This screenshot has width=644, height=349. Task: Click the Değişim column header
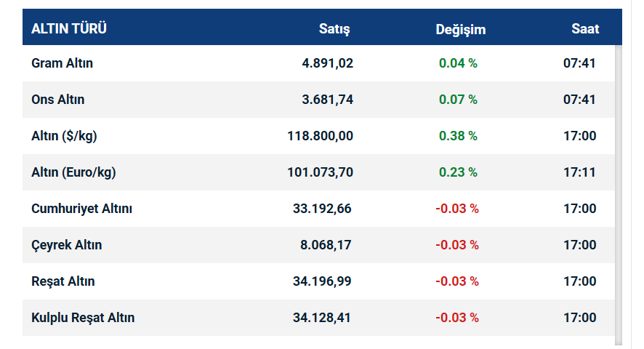(460, 29)
